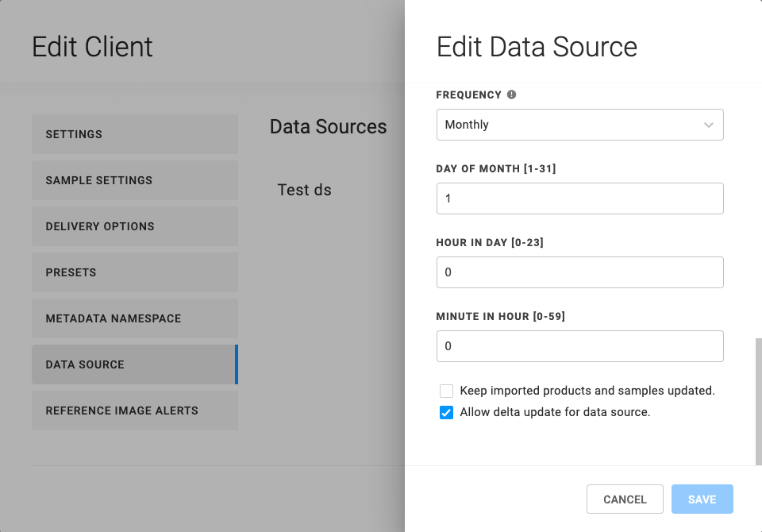The image size is (762, 532).
Task: Click the Allow delta update label text
Action: coord(555,412)
